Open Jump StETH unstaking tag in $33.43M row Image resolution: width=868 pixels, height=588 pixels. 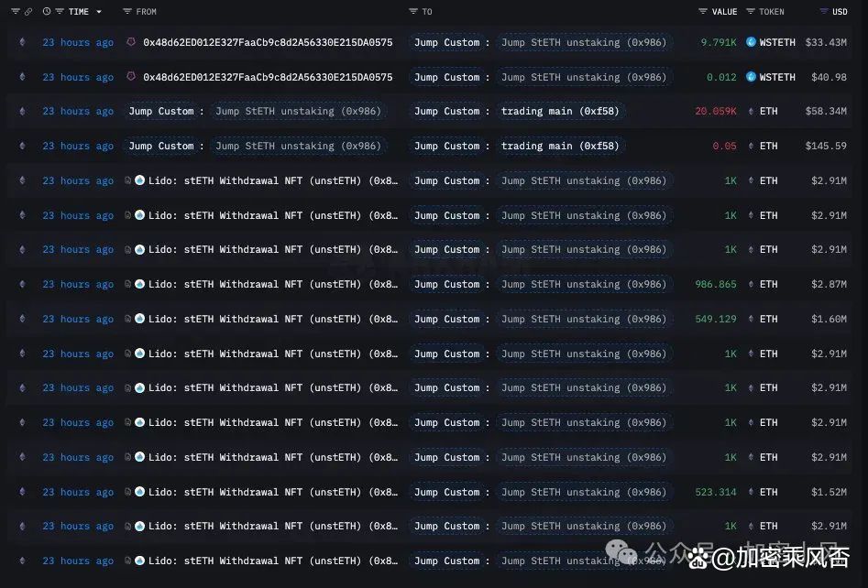coord(584,43)
